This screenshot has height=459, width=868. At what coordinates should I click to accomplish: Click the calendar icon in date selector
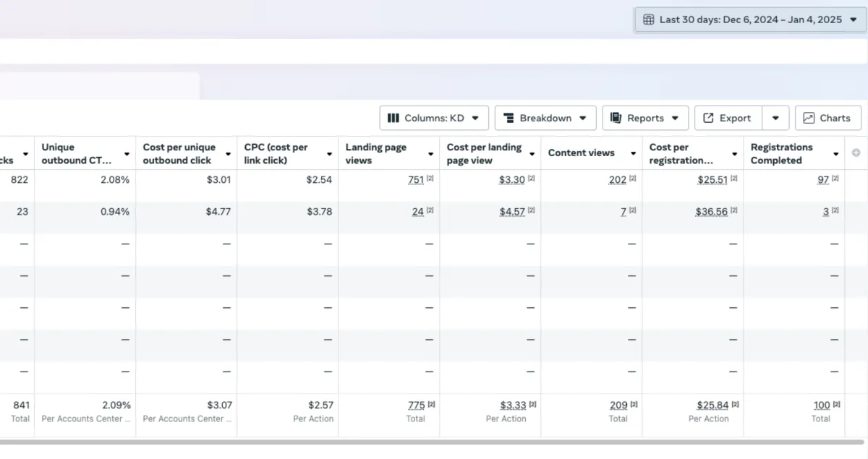pos(649,20)
